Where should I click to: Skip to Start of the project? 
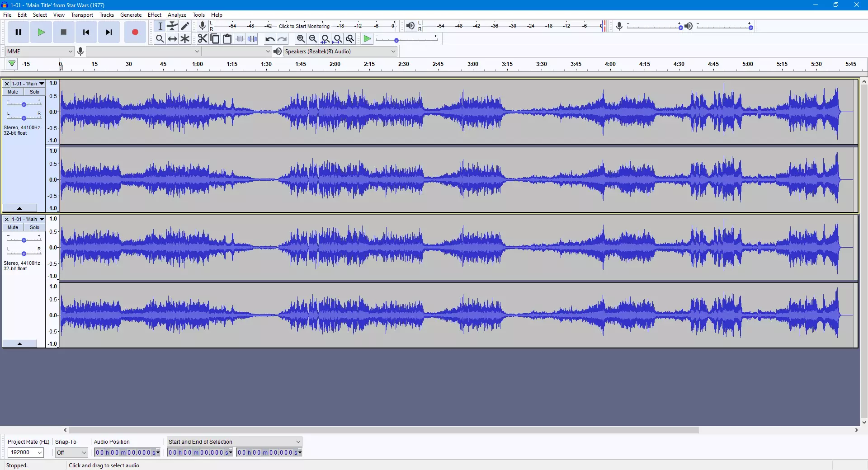pyautogui.click(x=86, y=32)
